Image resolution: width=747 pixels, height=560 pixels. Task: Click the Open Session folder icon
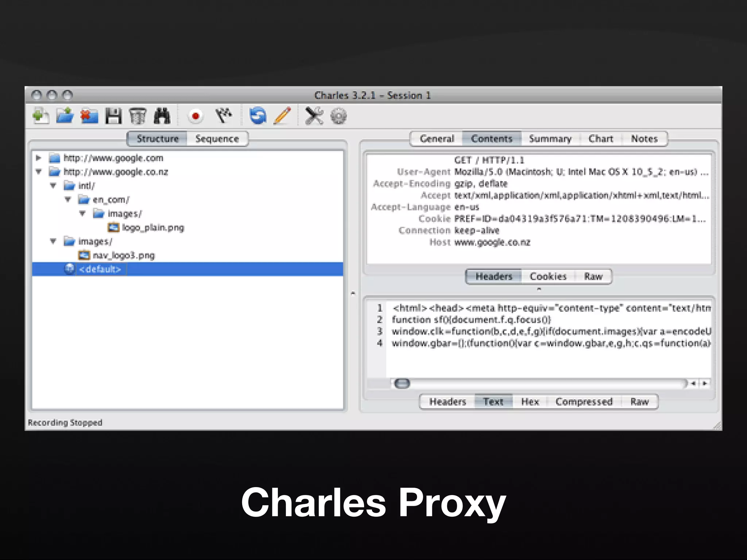pos(65,116)
